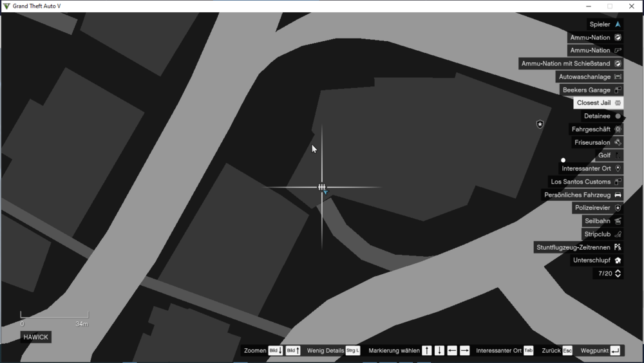Maximize the Grand Theft Auto V window
The image size is (644, 363).
pos(610,6)
